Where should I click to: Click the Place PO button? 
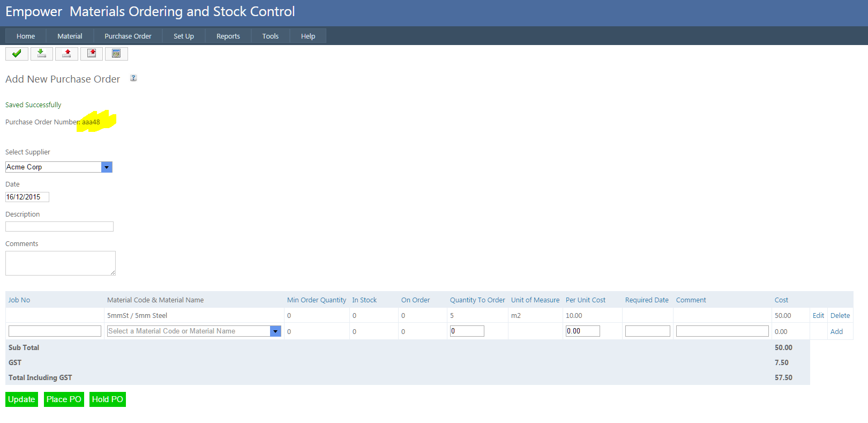64,399
